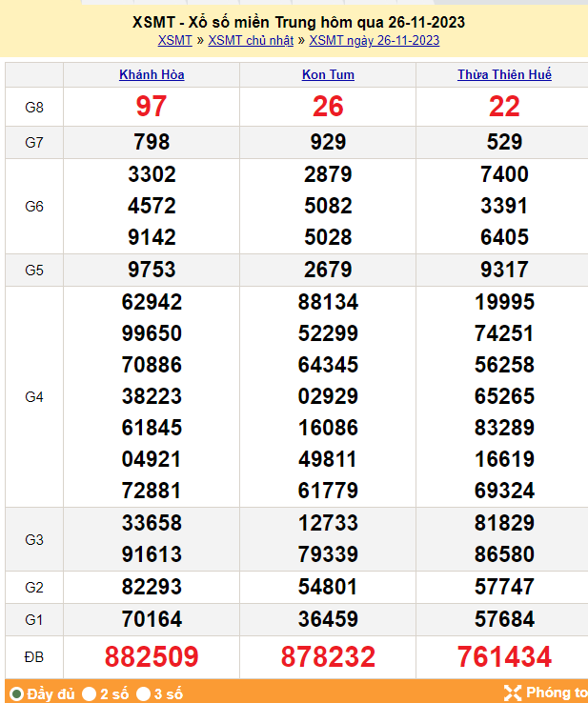This screenshot has height=703, width=588.
Task: Click the Phóng to label text
Action: tap(557, 693)
